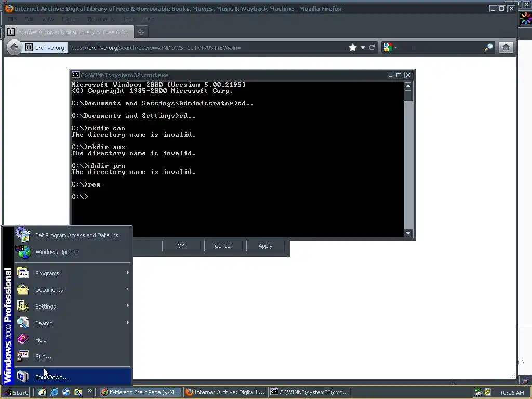
Task: Click the cmd.exe title bar system icon
Action: click(75, 75)
